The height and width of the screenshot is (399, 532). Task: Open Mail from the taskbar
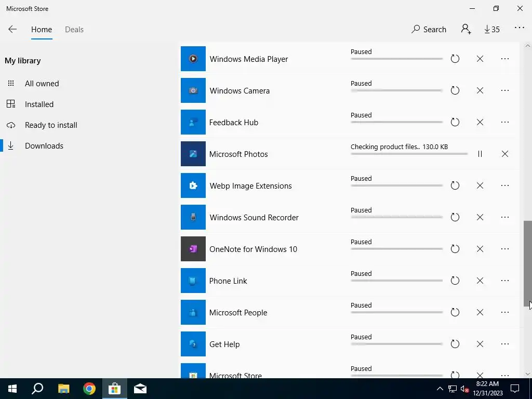pos(140,389)
